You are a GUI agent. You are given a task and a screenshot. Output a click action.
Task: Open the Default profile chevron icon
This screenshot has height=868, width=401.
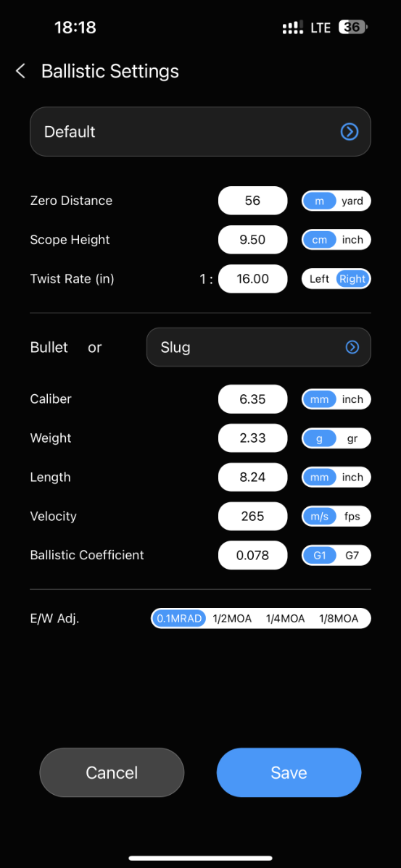pos(350,132)
